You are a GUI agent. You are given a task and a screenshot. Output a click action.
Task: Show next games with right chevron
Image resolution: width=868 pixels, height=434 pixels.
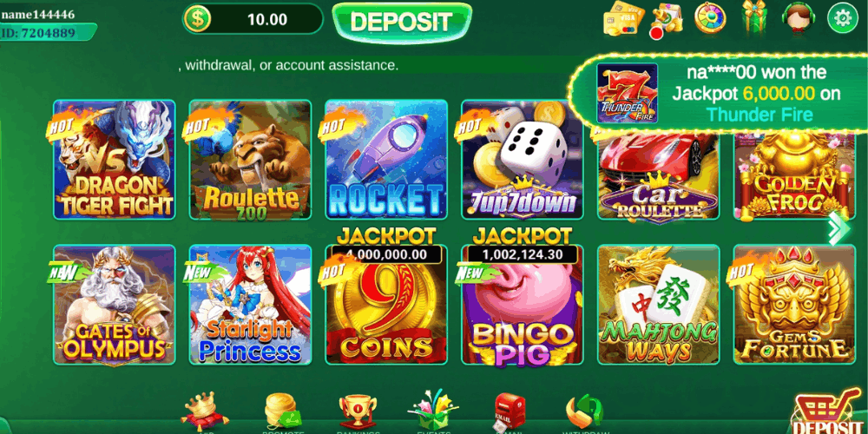click(838, 228)
